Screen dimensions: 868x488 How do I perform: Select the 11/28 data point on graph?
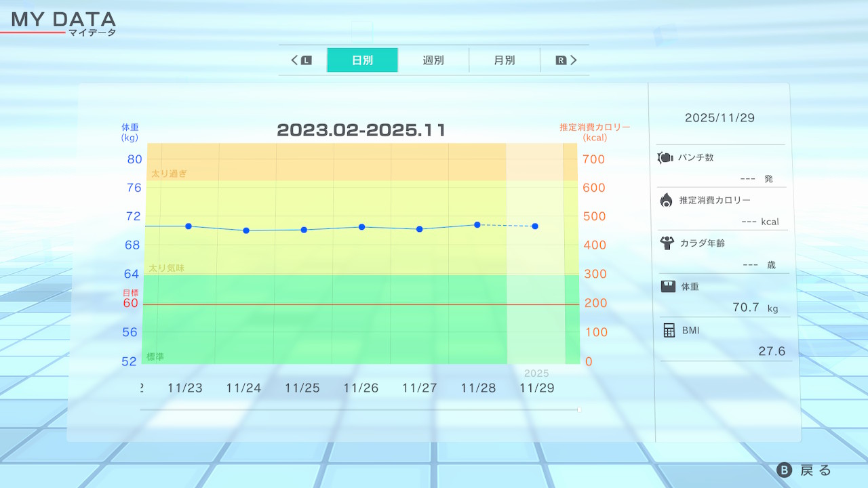point(477,224)
